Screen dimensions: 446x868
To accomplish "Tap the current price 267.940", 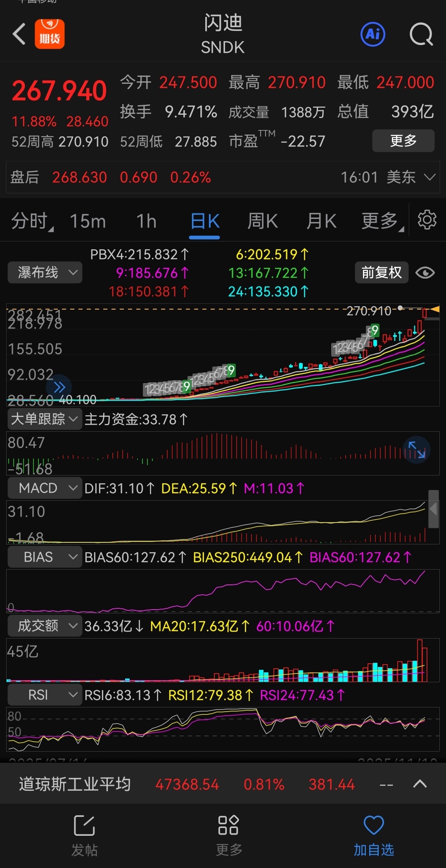I will tap(59, 90).
